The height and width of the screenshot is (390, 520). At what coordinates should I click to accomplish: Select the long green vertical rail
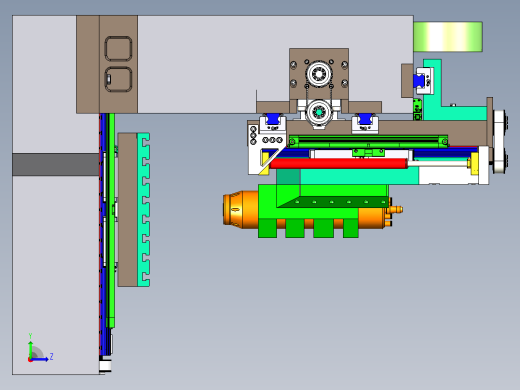[x=112, y=220]
